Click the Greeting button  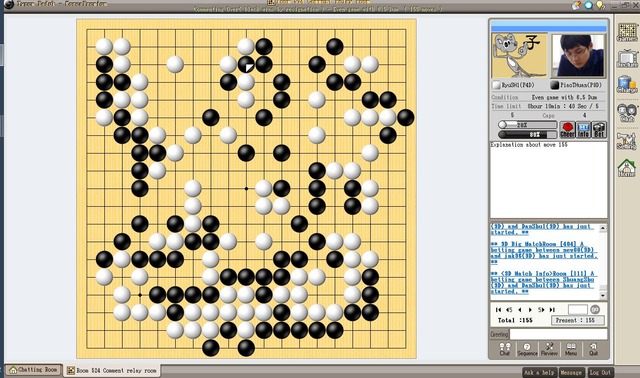pos(499,334)
